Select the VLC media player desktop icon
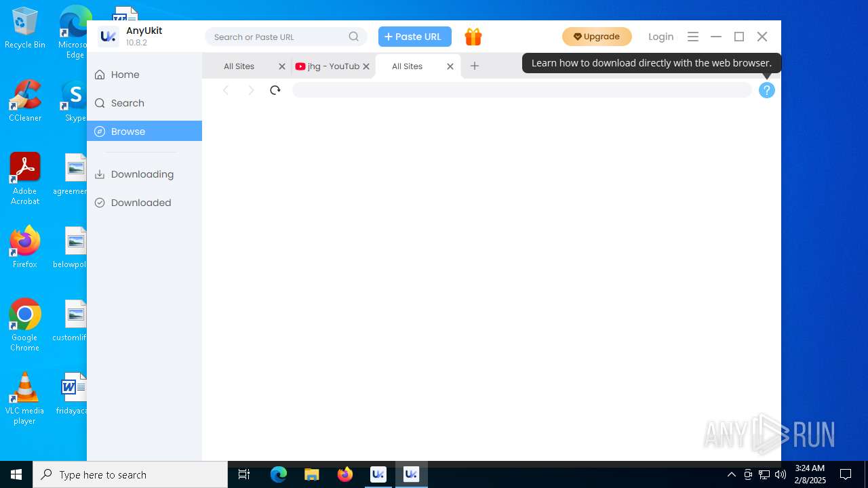 [25, 399]
